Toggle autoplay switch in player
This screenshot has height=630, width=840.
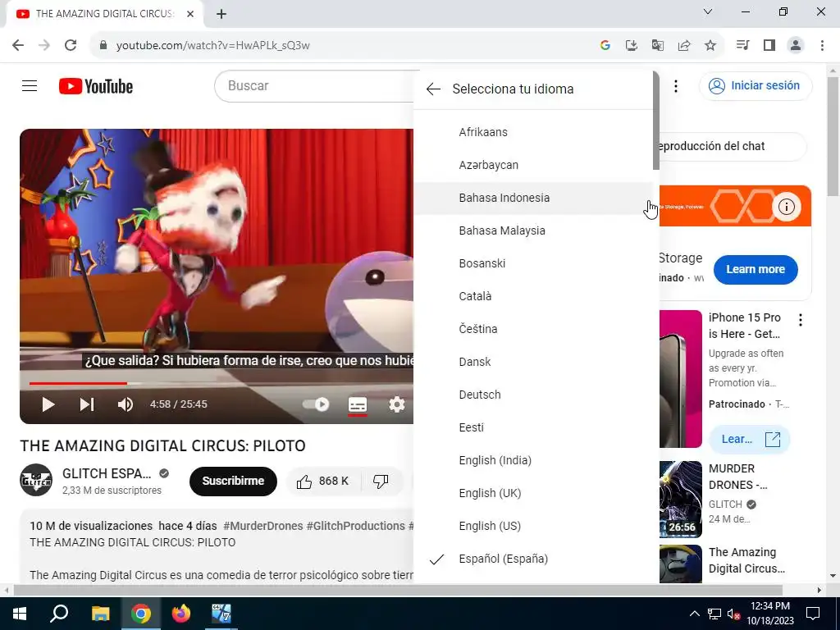316,404
